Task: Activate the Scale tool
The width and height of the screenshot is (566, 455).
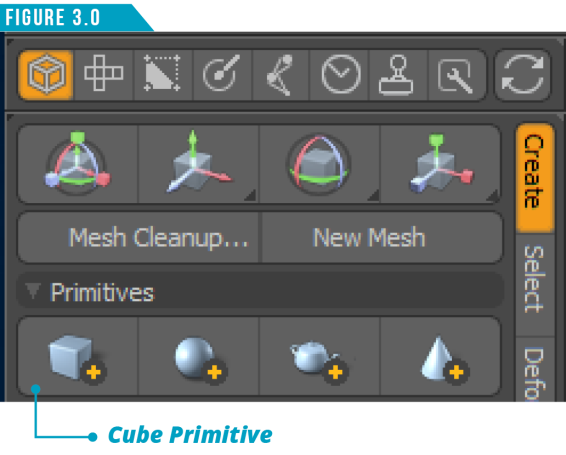Action: [440, 164]
